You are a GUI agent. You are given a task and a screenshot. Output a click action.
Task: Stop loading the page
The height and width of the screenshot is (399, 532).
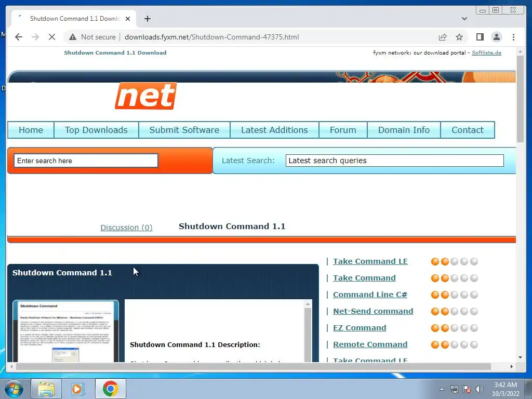pos(51,37)
